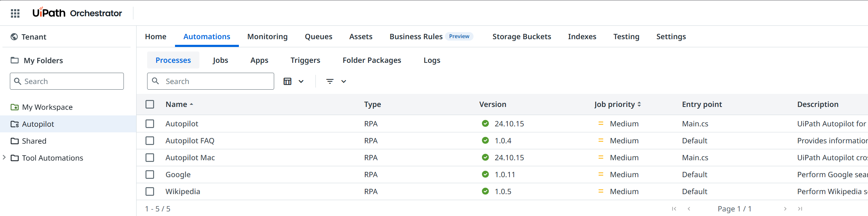868x216 pixels.
Task: Click the UiPath Orchestrator logo
Action: [77, 13]
